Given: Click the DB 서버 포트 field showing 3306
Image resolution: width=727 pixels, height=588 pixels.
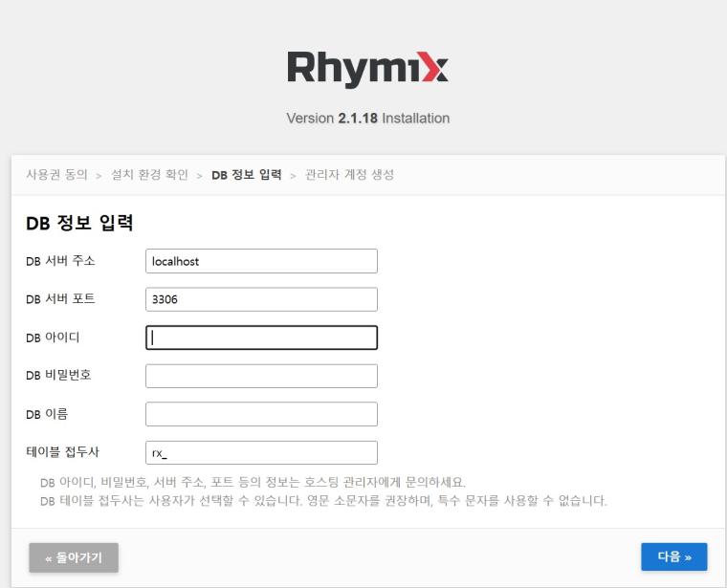Looking at the screenshot, I should coord(261,299).
